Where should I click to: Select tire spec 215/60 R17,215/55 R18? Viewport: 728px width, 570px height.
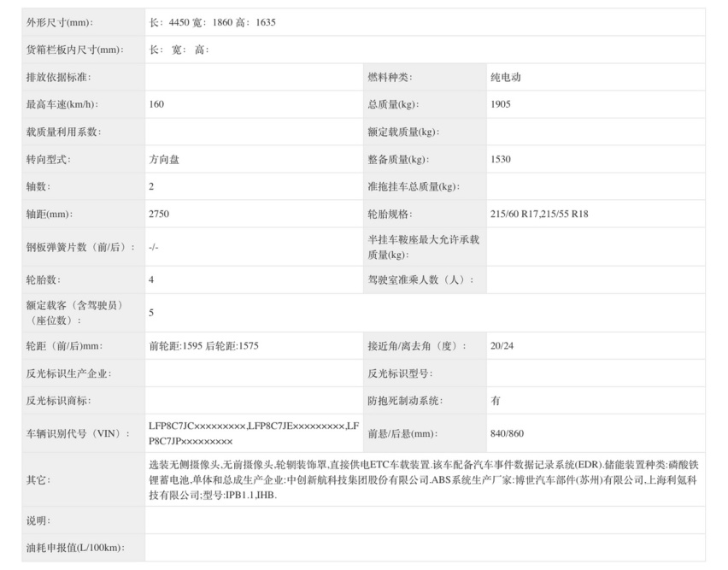click(x=539, y=214)
